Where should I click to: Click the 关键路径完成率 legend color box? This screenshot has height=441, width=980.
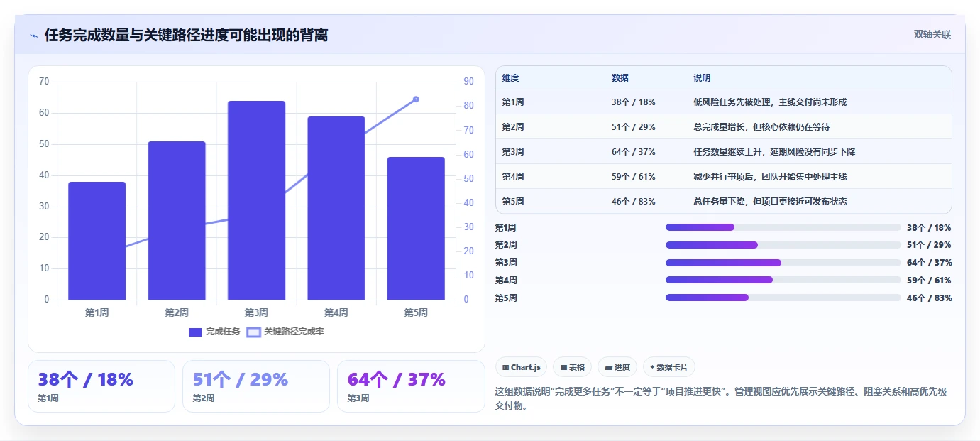tap(253, 332)
